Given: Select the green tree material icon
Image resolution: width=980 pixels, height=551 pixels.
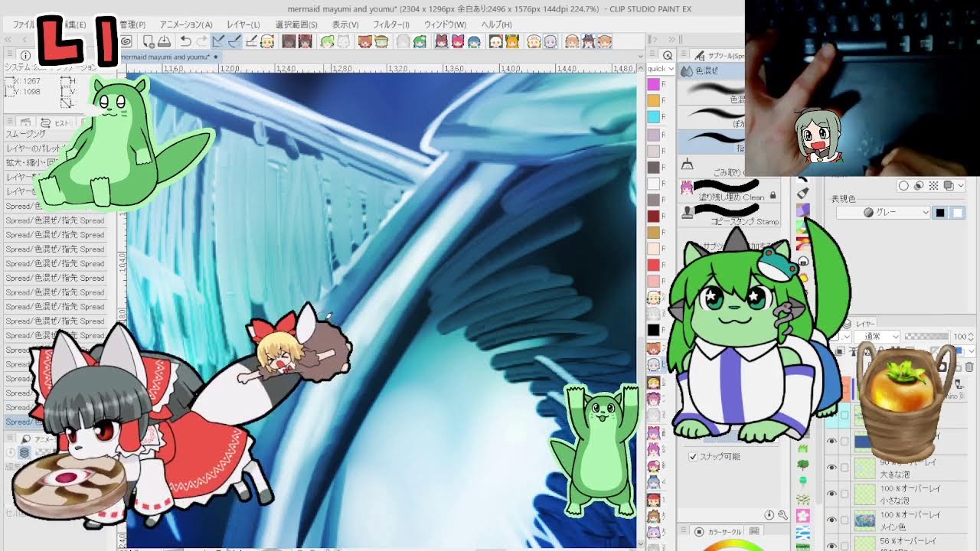Looking at the screenshot, I should pos(802,465).
